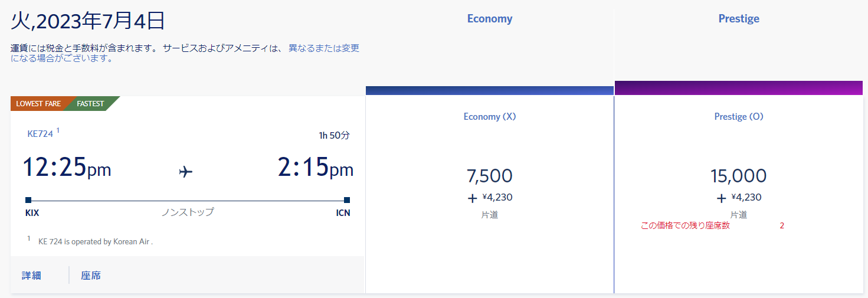Click the blue Economy color bar
Viewport: 868px width, 298px height.
pos(490,90)
